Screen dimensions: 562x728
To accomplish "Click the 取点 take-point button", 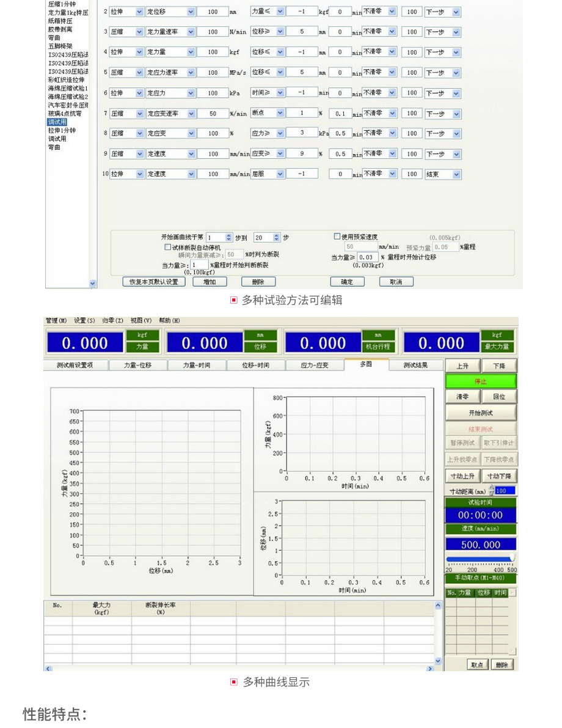I will pyautogui.click(x=476, y=664).
